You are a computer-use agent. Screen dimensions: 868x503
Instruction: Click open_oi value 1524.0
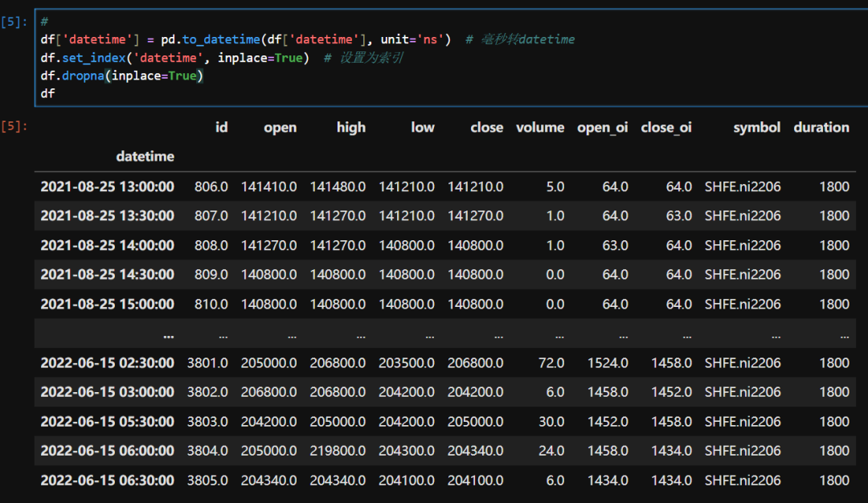point(608,363)
